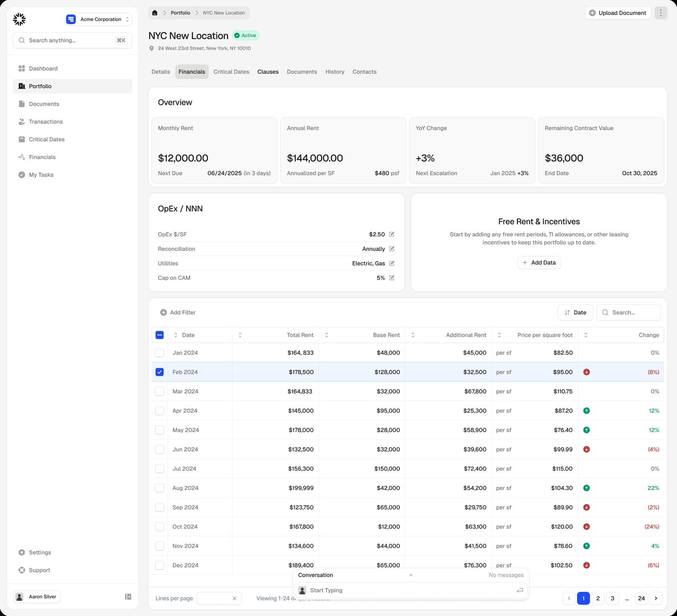Check the Nov 2024 row checkbox
This screenshot has width=677, height=616.
click(160, 546)
